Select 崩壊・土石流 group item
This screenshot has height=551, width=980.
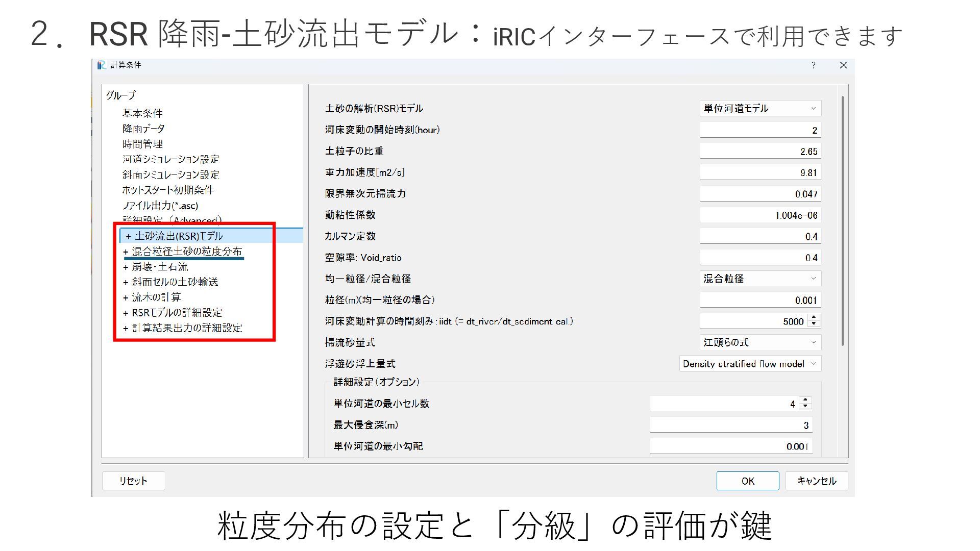coord(160,267)
